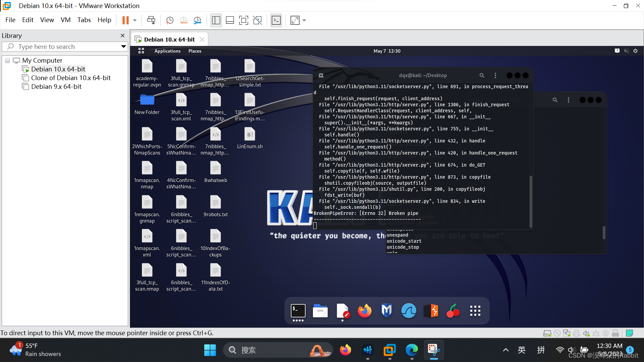644x362 pixels.
Task: Launch Burp Suite from the dock
Action: (431, 311)
